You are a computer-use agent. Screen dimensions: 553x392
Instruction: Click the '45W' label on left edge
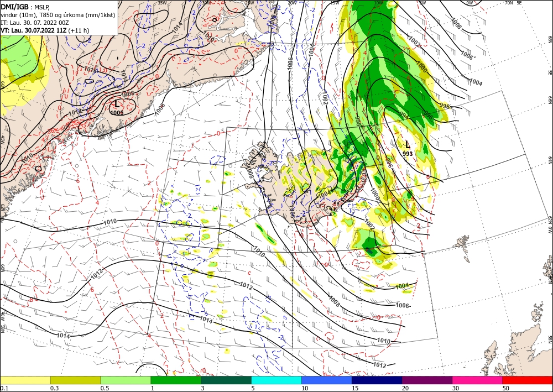point(3,140)
